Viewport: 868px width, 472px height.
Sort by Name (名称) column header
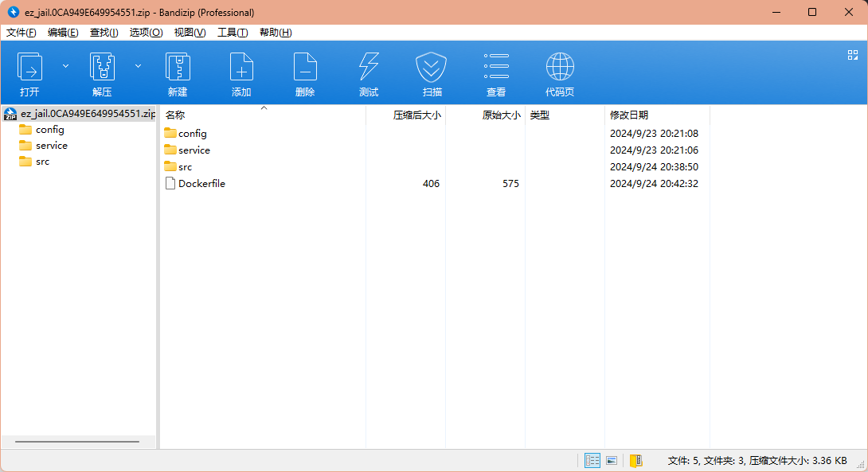[175, 115]
